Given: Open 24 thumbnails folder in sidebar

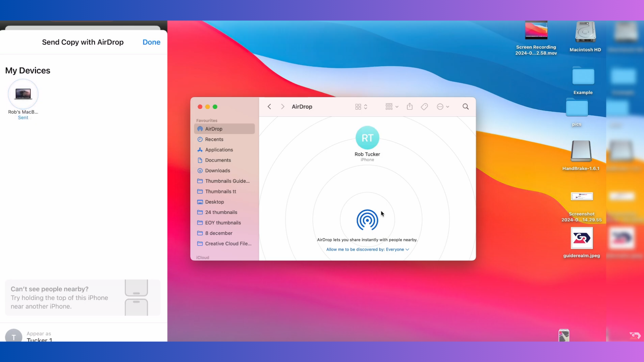Looking at the screenshot, I should 224,212.
